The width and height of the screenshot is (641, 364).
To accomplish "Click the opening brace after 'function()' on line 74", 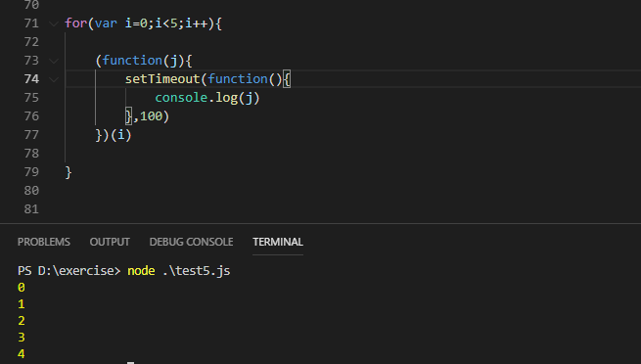I will point(287,79).
